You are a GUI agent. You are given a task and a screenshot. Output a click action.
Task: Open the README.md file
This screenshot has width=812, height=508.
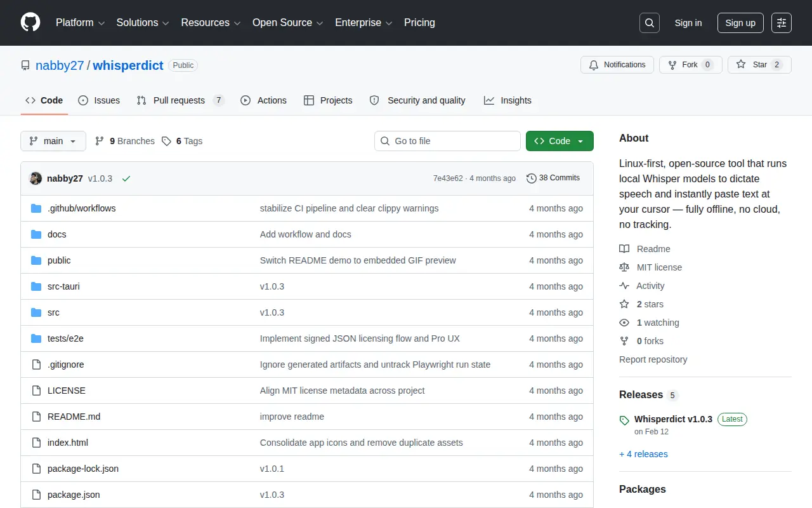coord(74,417)
